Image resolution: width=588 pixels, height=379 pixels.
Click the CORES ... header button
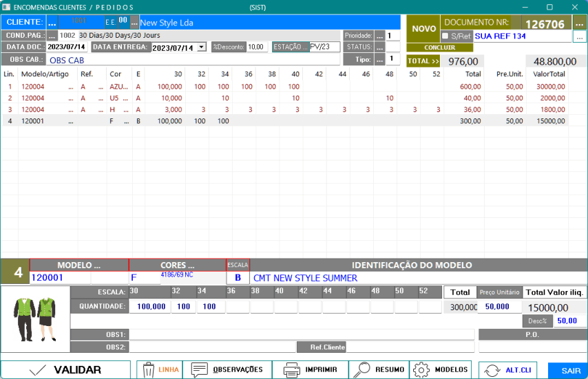177,265
